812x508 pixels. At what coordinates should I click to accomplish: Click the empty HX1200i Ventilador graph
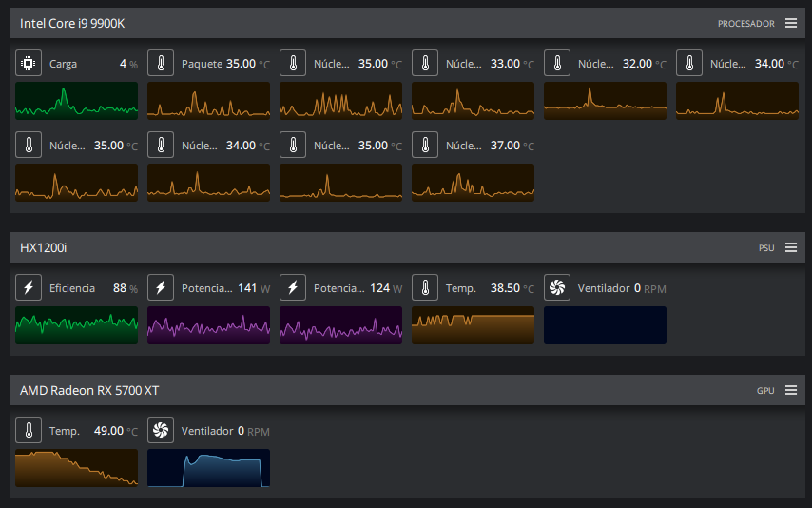tap(605, 325)
